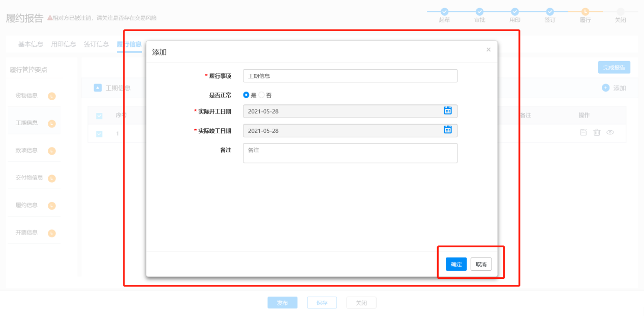
Task: Click the 起草 step checkmark icon
Action: (x=444, y=12)
